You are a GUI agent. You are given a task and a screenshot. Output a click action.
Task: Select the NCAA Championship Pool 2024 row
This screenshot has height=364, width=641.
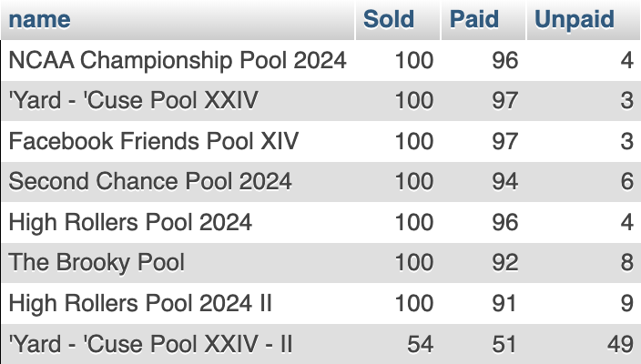pyautogui.click(x=320, y=60)
